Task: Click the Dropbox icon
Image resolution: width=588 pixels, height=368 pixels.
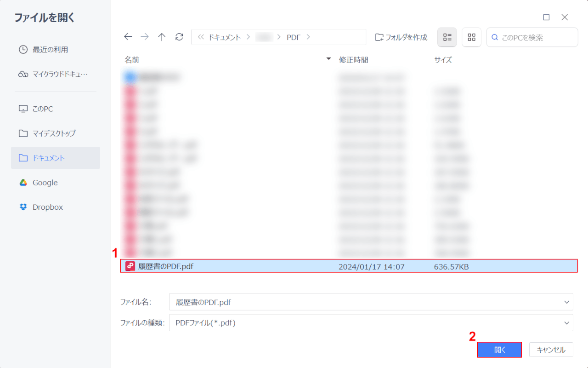Action: pyautogui.click(x=23, y=207)
